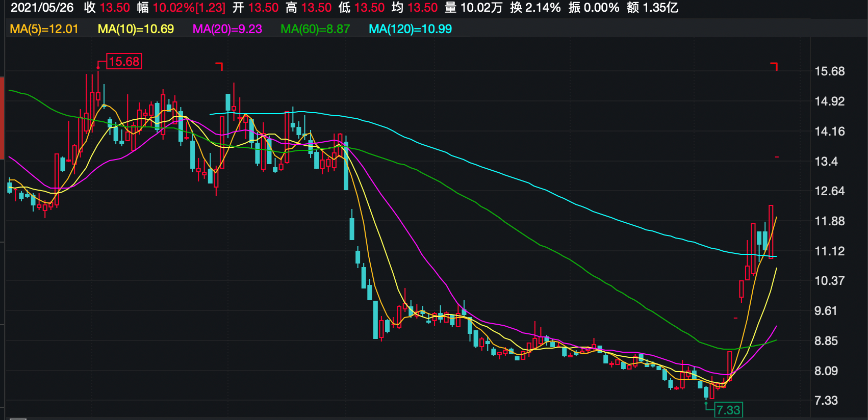
Task: Click the date 2021/05/26 in the header
Action: (42, 8)
